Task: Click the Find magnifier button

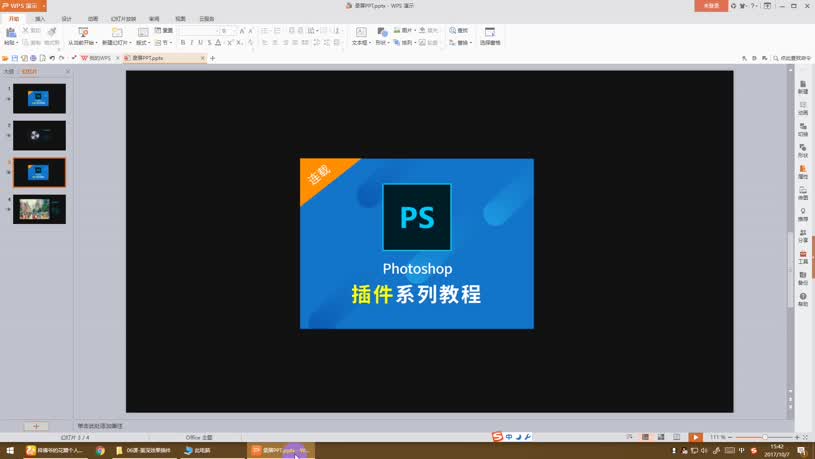Action: 458,31
